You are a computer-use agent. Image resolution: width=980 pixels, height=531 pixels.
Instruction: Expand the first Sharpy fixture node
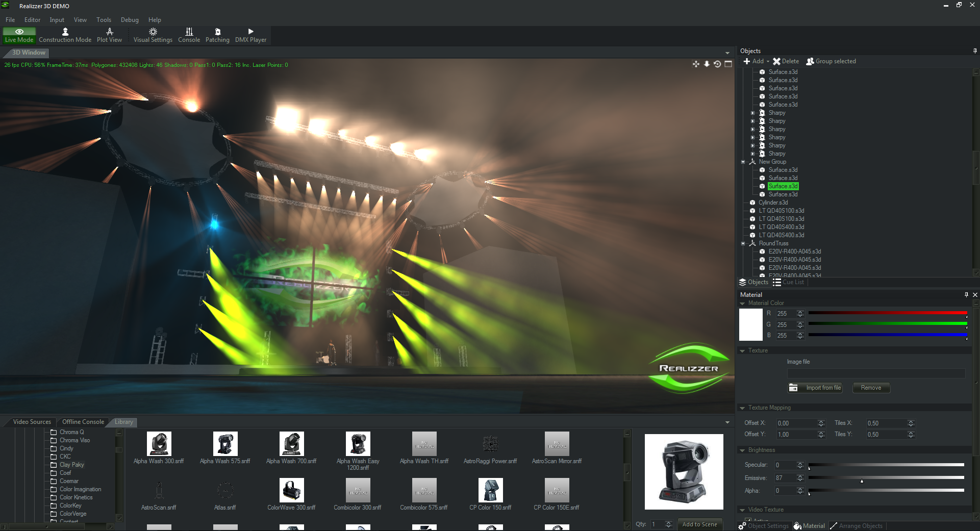point(752,113)
